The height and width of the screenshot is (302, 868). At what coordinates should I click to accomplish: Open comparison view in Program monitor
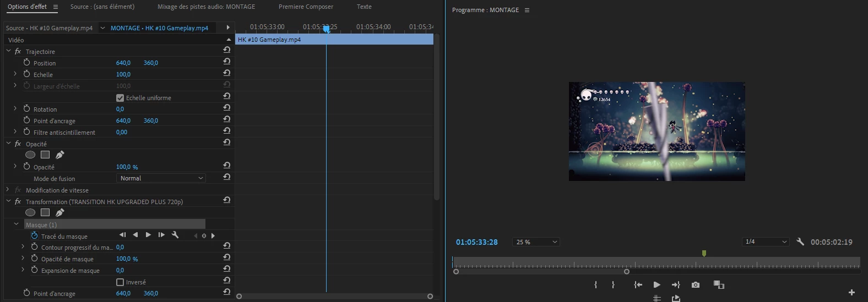pos(719,284)
